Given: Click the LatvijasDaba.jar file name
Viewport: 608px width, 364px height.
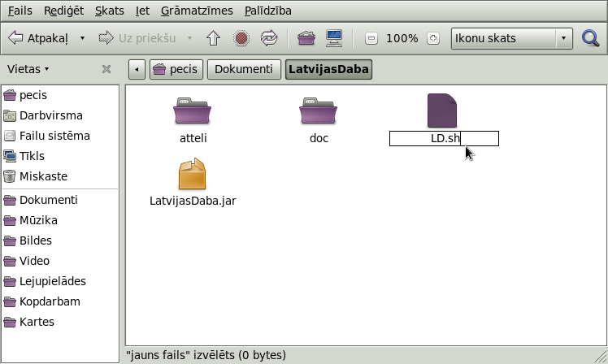Looking at the screenshot, I should [193, 201].
